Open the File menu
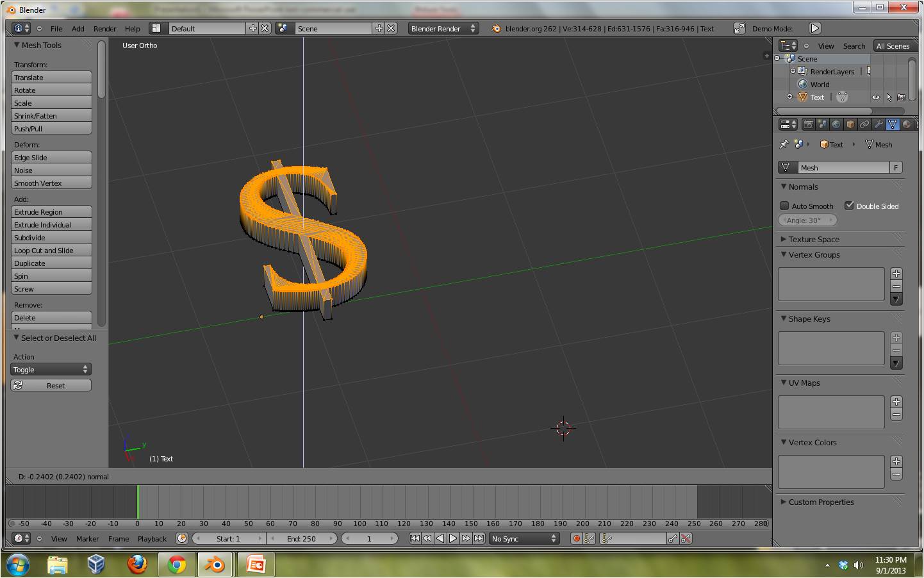924x578 pixels. [56, 28]
